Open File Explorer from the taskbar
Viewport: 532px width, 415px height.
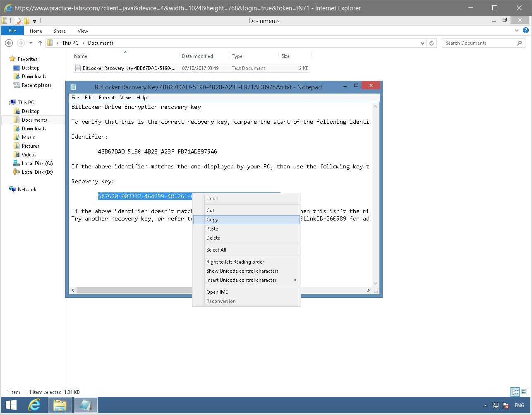(x=60, y=405)
